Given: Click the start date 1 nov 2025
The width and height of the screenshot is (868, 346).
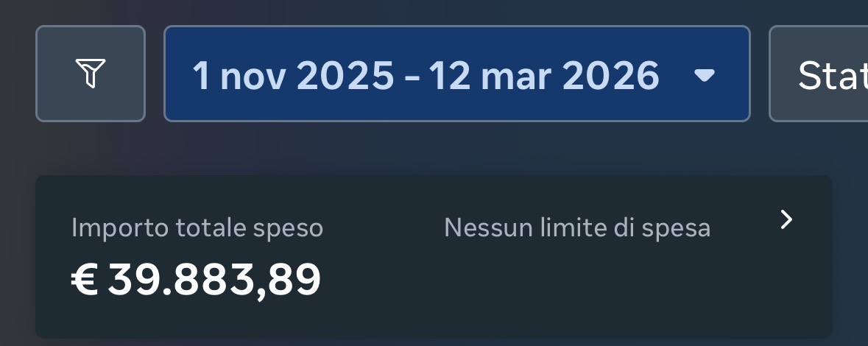Looking at the screenshot, I should (293, 75).
